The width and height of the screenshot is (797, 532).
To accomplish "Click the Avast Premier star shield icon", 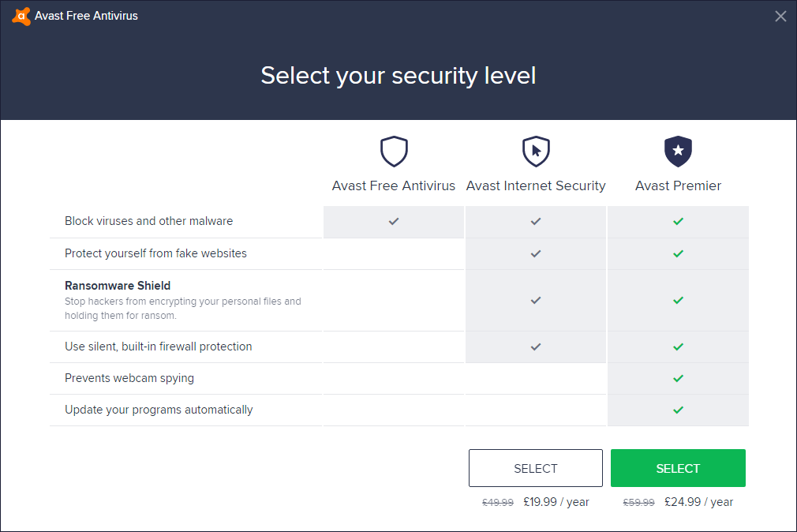I will click(678, 152).
